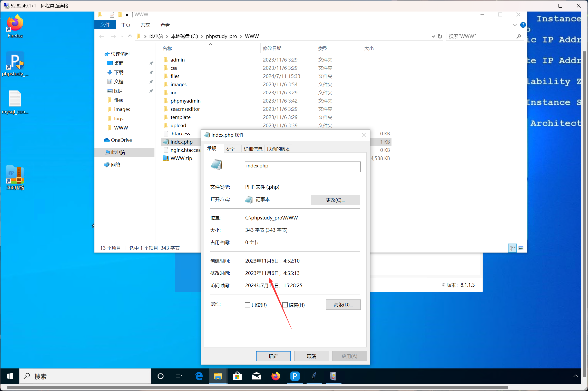Switch to the 安全 tab
This screenshot has width=588, height=391.
click(x=230, y=149)
